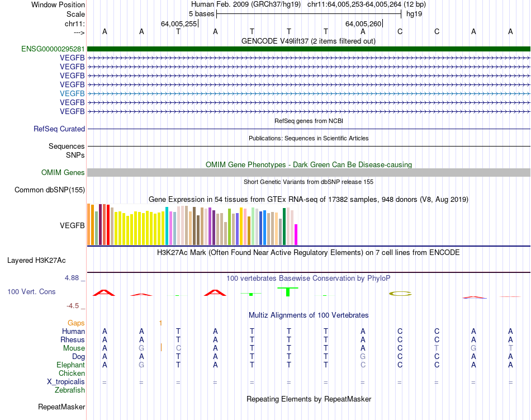The width and height of the screenshot is (531, 420).
Task: Click the first red A PhyloP logo
Action: (x=104, y=292)
